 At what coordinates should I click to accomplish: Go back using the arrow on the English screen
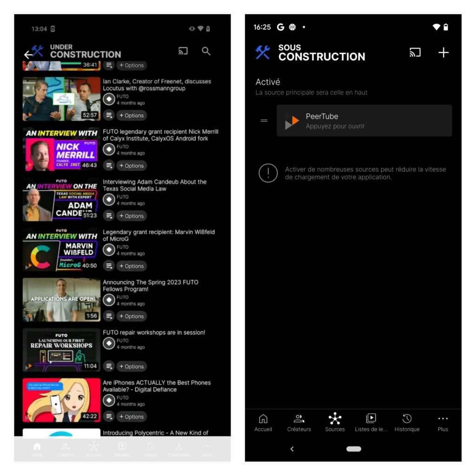(28, 55)
